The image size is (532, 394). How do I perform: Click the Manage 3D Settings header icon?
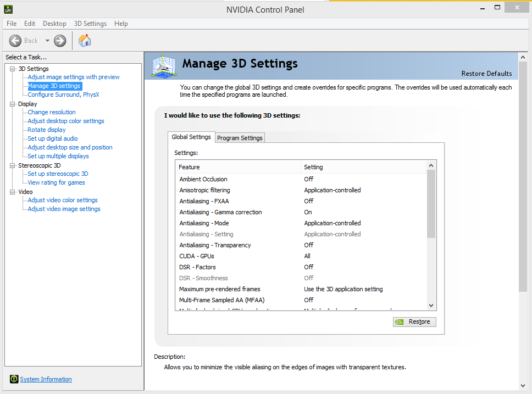tap(164, 66)
